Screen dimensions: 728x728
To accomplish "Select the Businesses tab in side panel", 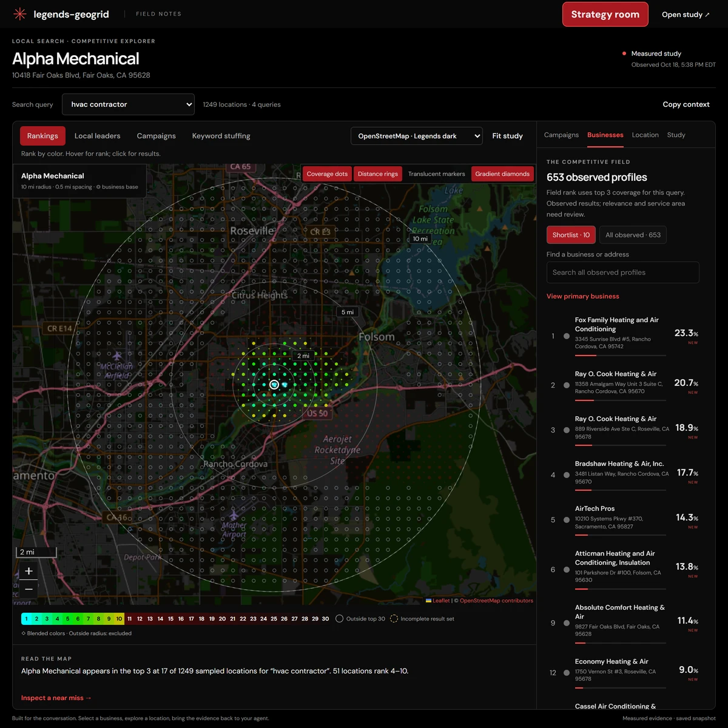I will click(x=605, y=135).
